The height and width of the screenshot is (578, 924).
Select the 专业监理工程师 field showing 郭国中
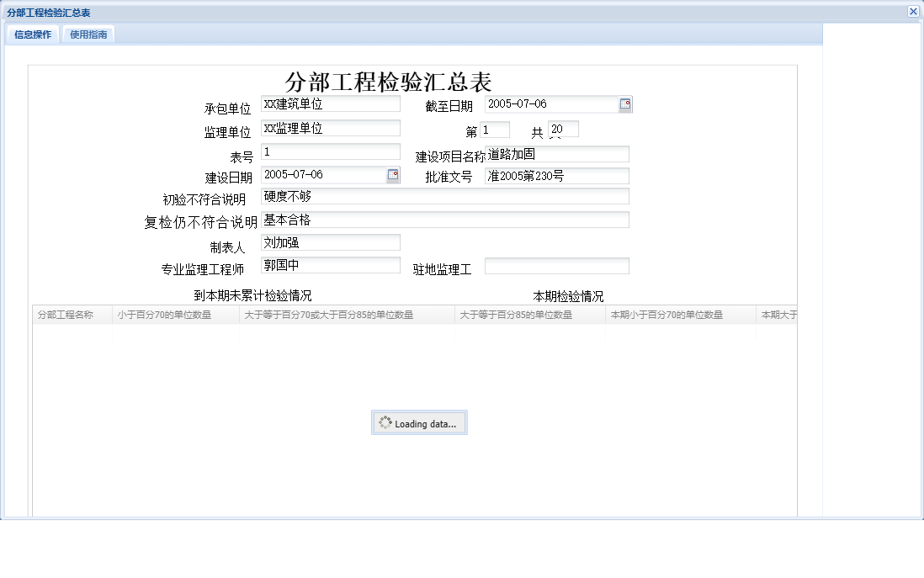[x=328, y=265]
